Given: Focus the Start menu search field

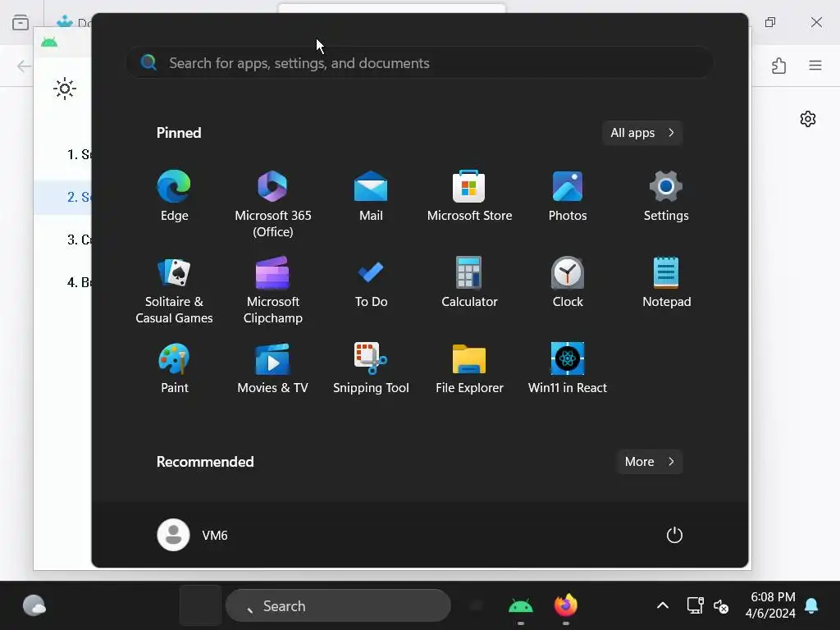Looking at the screenshot, I should point(419,62).
